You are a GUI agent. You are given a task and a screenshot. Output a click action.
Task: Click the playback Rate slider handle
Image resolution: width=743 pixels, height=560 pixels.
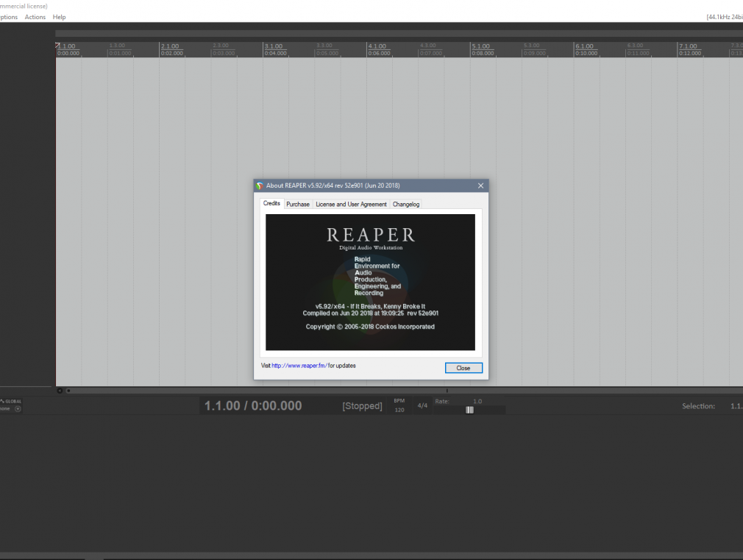469,410
